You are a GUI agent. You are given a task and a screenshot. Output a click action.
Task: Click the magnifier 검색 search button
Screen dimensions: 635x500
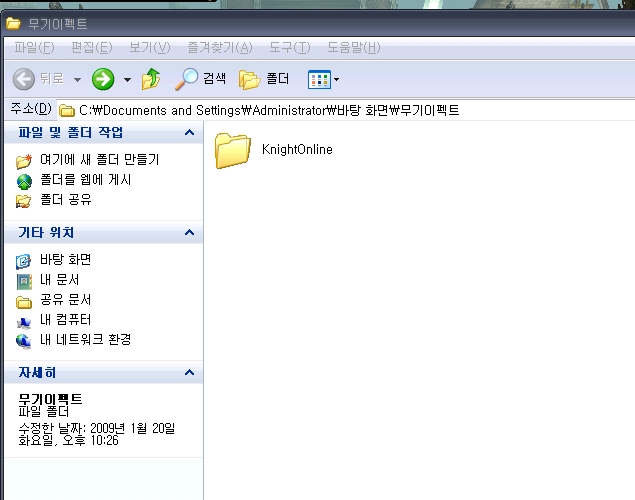[x=200, y=79]
